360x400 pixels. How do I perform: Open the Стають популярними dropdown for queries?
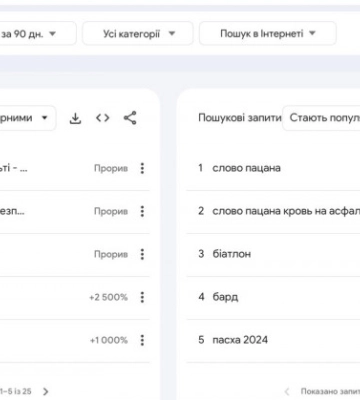point(321,118)
